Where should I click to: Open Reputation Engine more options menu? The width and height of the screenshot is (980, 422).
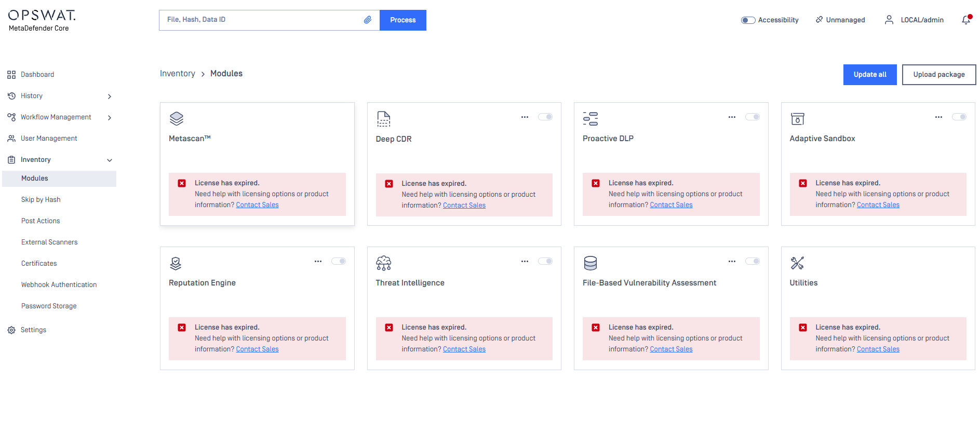[318, 261]
